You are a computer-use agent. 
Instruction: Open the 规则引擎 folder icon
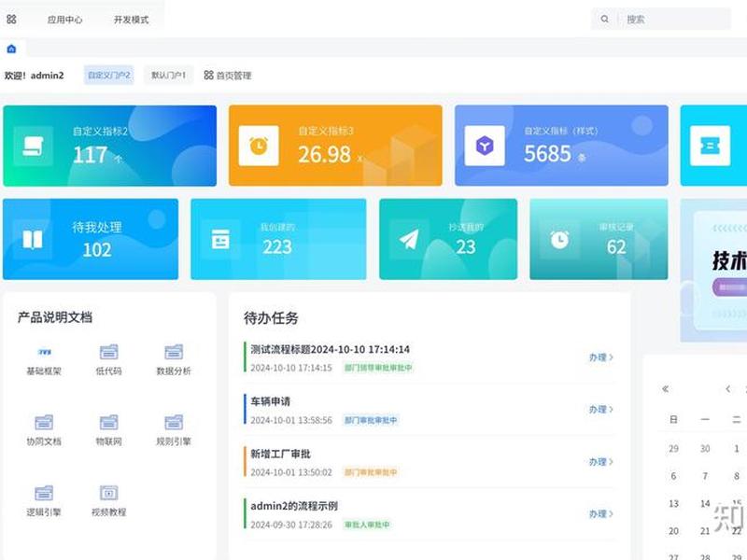point(174,423)
